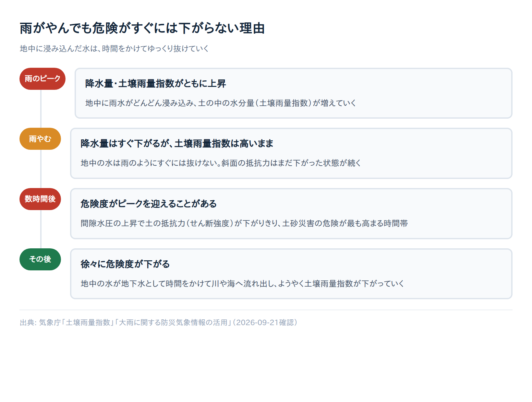The image size is (532, 402).
Task: Click the heading 降水量・土壌雨量指数がともに上昇
Action: (155, 84)
